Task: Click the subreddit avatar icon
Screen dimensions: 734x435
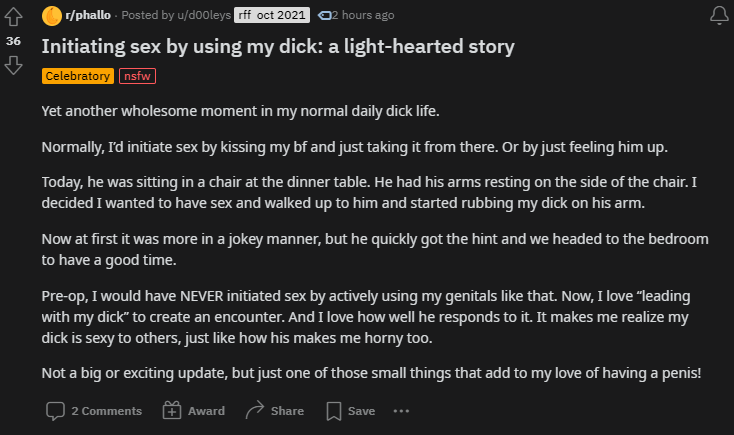Action: [x=52, y=15]
